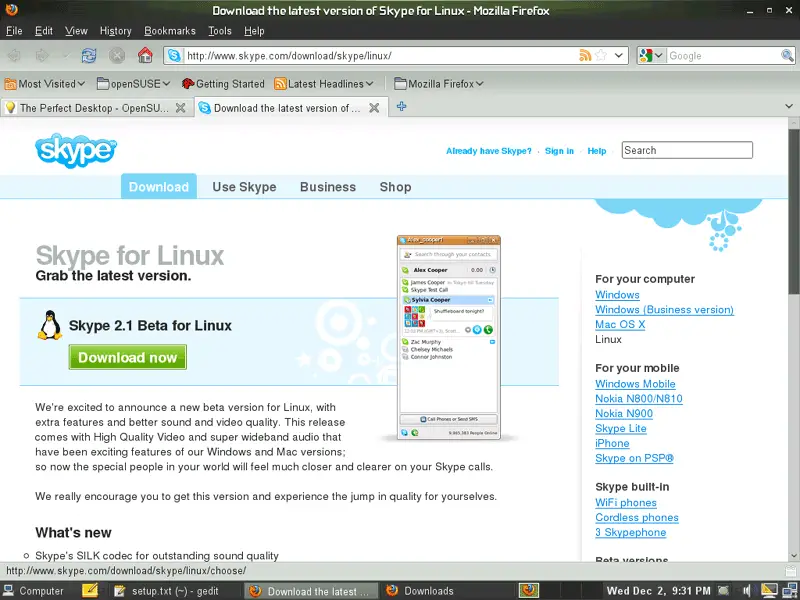The height and width of the screenshot is (600, 800).
Task: Switch to The Perfect Desktop tab
Action: (97, 108)
